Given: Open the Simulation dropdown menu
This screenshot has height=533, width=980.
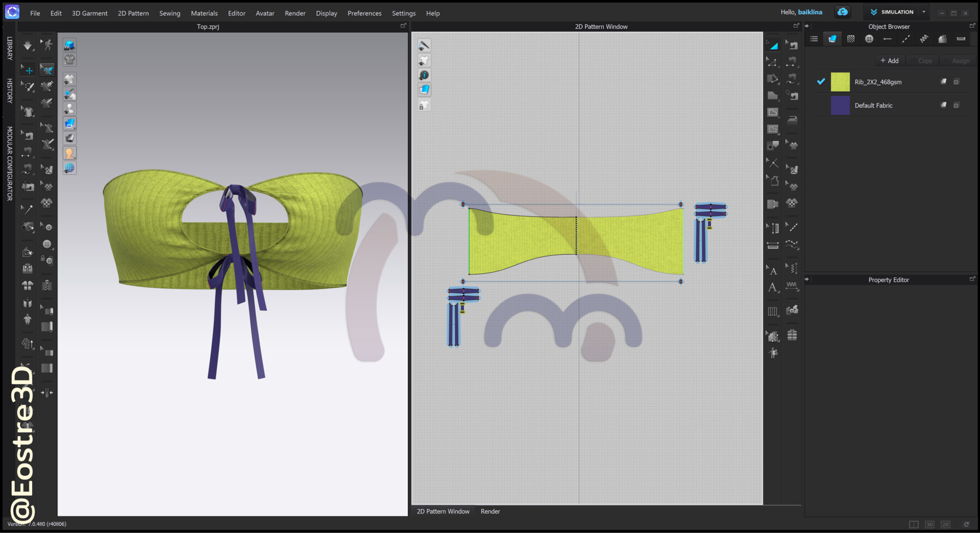Looking at the screenshot, I should click(x=924, y=11).
